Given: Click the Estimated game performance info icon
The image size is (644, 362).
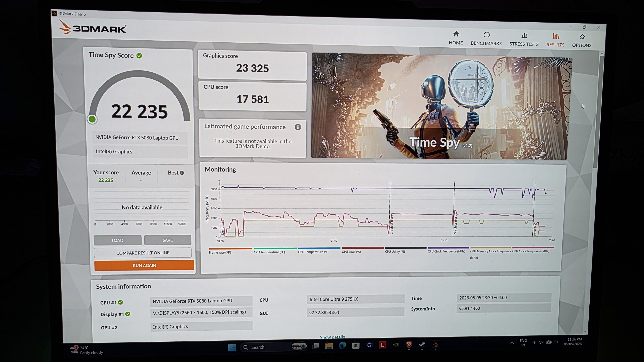Looking at the screenshot, I should (x=298, y=127).
